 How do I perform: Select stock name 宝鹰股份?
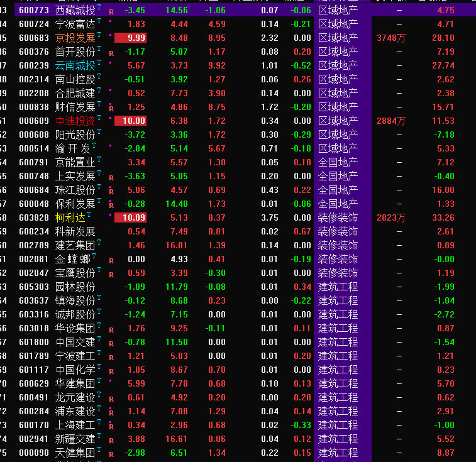click(75, 273)
